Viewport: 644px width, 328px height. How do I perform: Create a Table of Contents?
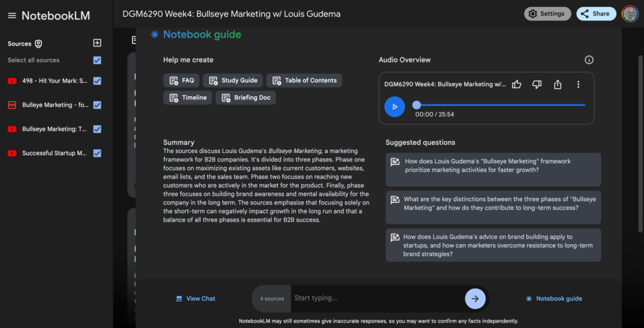coord(304,81)
